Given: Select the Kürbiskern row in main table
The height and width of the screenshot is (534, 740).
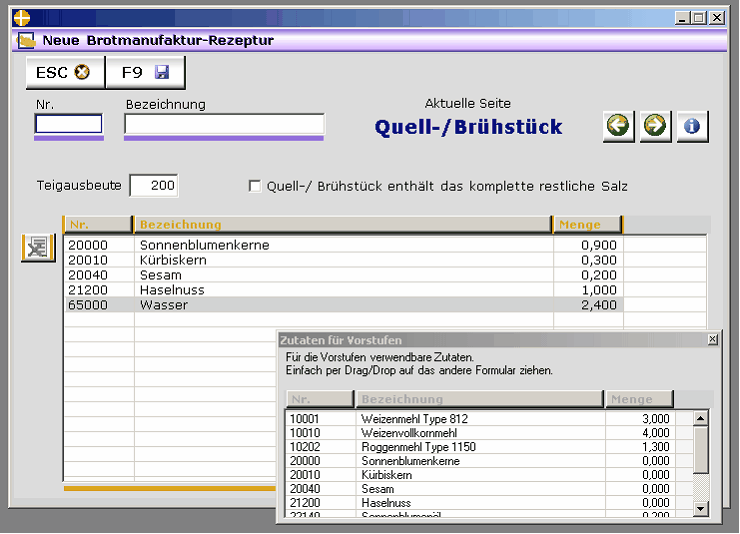Looking at the screenshot, I should pos(344,260).
